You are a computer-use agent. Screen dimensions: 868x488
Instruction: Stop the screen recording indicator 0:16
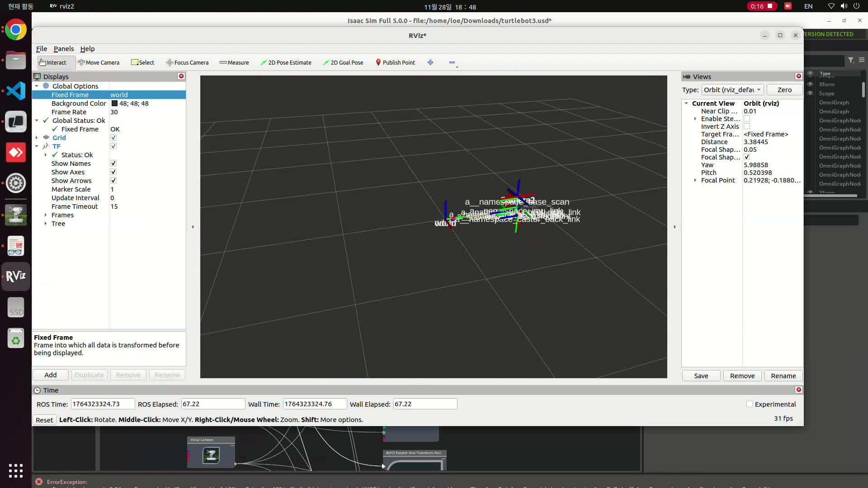[x=762, y=6]
